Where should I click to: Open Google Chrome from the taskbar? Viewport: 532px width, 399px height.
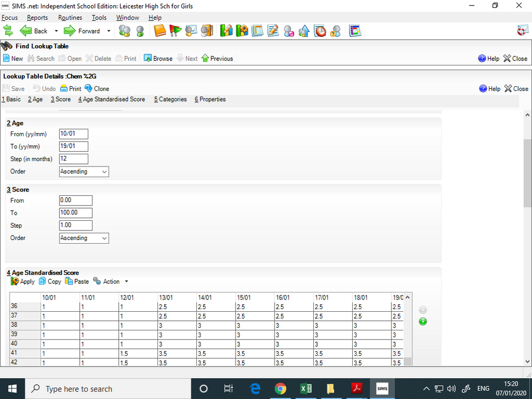tap(280, 388)
